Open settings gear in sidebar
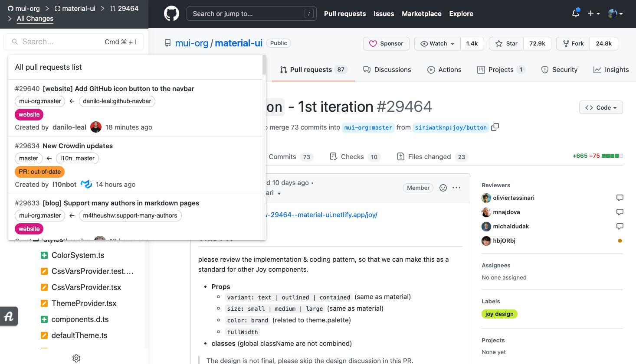636x364 pixels. (76, 358)
